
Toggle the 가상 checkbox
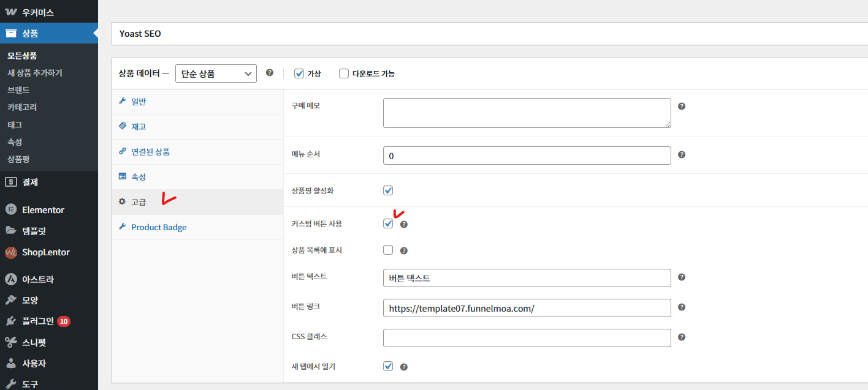click(299, 73)
